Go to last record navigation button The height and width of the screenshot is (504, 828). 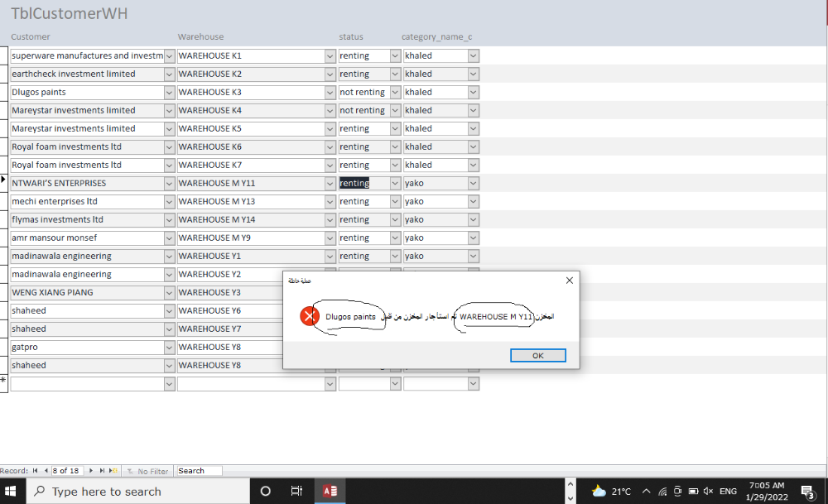pyautogui.click(x=102, y=471)
